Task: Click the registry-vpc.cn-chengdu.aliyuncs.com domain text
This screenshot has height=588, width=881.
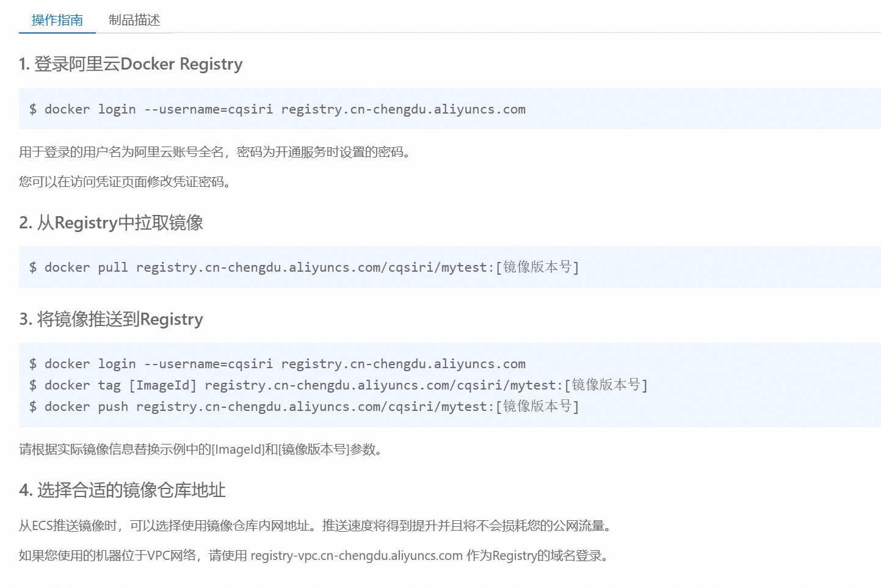Action: [x=356, y=556]
